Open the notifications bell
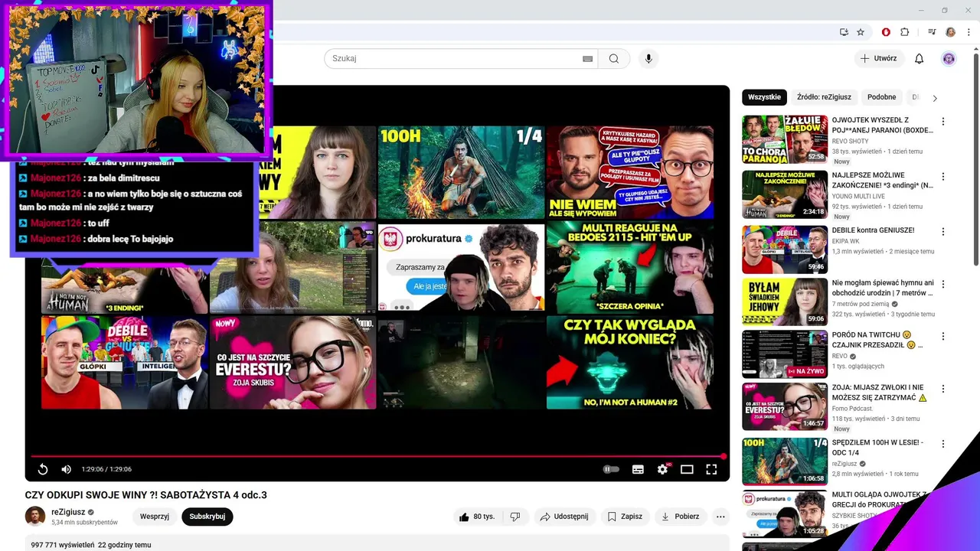 pos(920,59)
